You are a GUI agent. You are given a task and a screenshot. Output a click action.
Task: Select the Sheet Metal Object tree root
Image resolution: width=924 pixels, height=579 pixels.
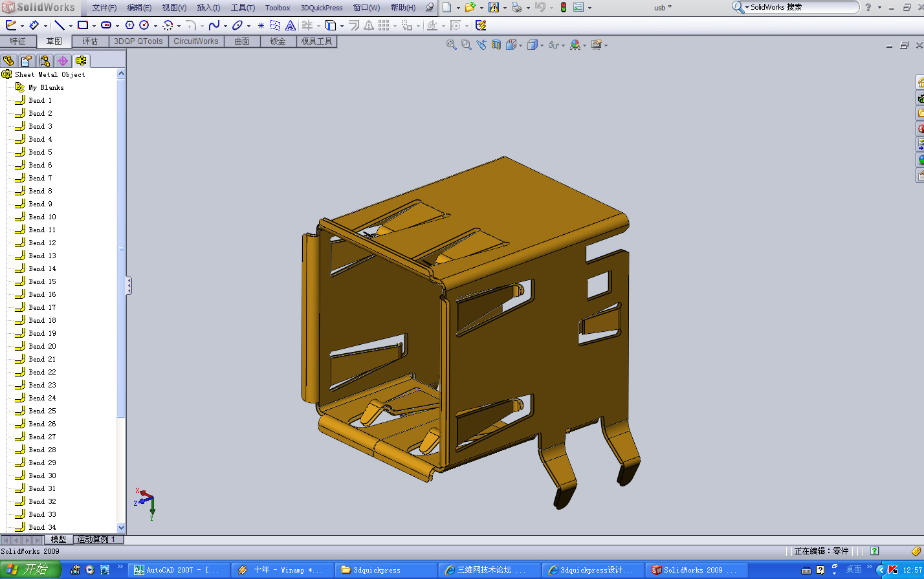coord(50,74)
